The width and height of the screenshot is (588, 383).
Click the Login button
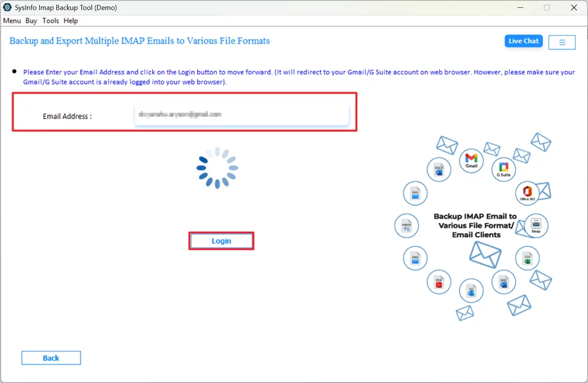pyautogui.click(x=221, y=241)
